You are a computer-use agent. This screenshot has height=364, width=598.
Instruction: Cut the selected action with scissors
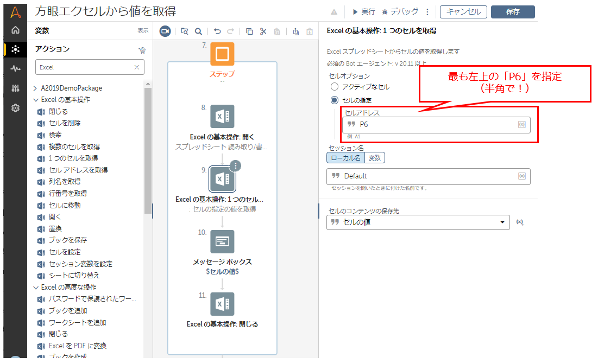pos(263,31)
